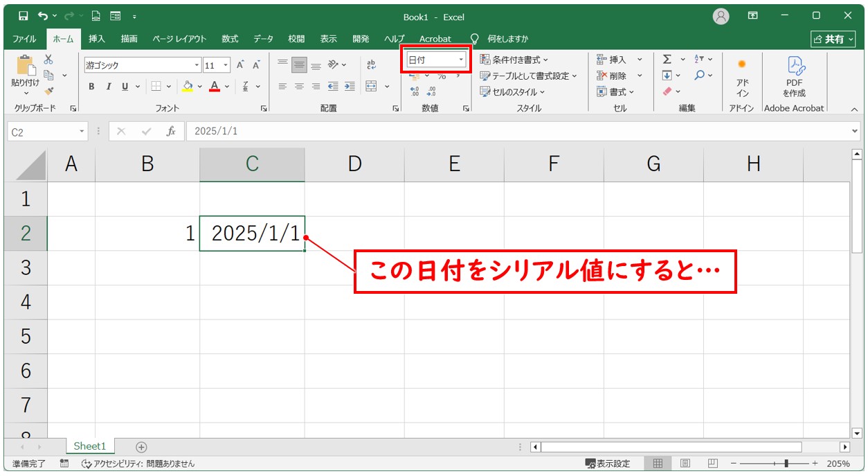This screenshot has width=868, height=476.
Task: Click the 共有 share button
Action: pyautogui.click(x=834, y=39)
